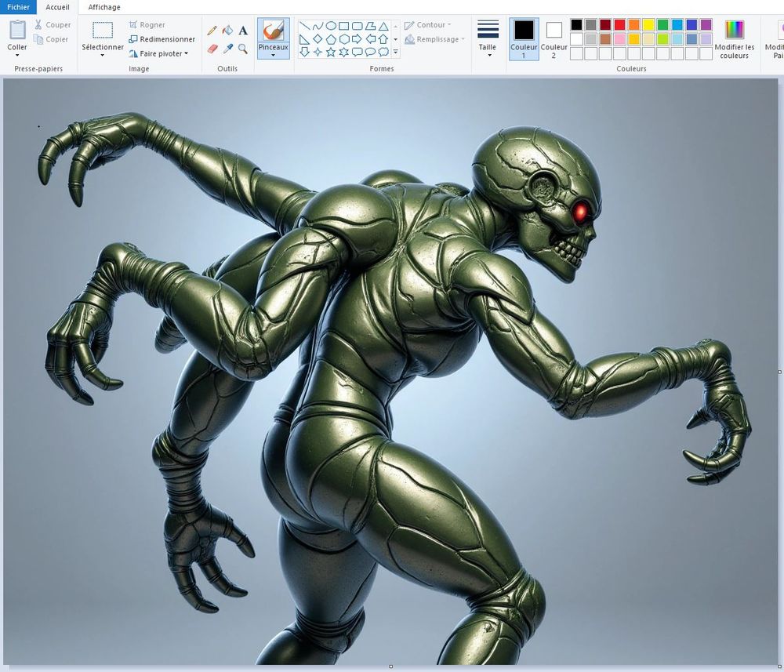
Task: Pick the gray color swatch in the top row
Action: (x=591, y=24)
